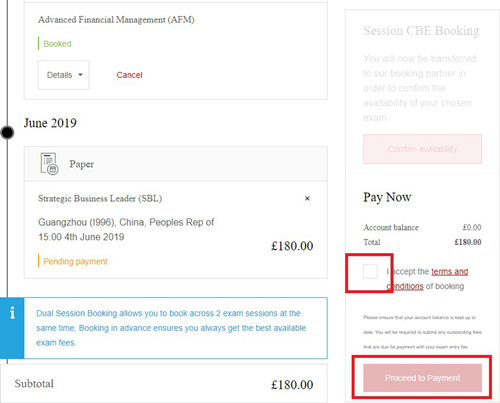Image resolution: width=500 pixels, height=403 pixels.
Task: Select the Paper section header
Action: coord(176,164)
